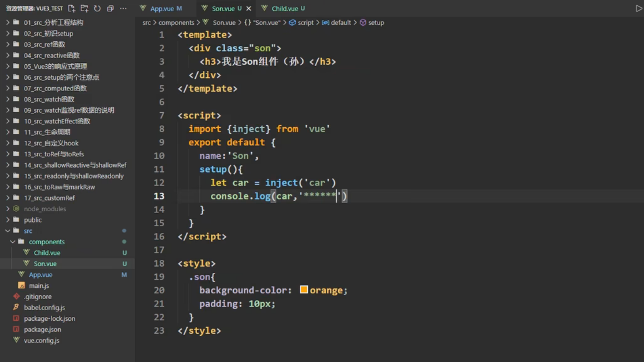Screen dimensions: 644x362
Task: Click line number 8 in the gutter
Action: pyautogui.click(x=161, y=129)
